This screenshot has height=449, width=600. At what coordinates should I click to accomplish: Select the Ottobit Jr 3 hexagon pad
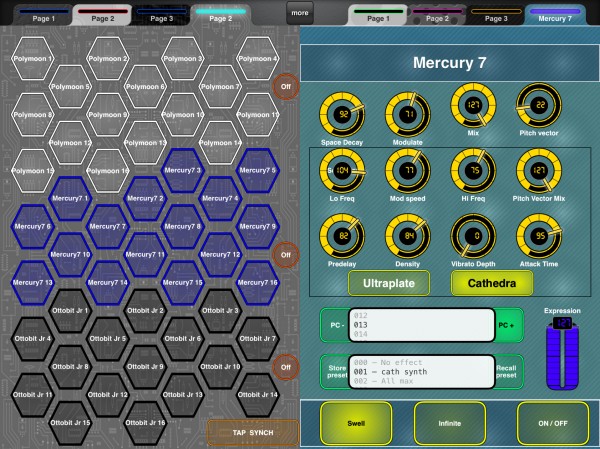[x=220, y=310]
